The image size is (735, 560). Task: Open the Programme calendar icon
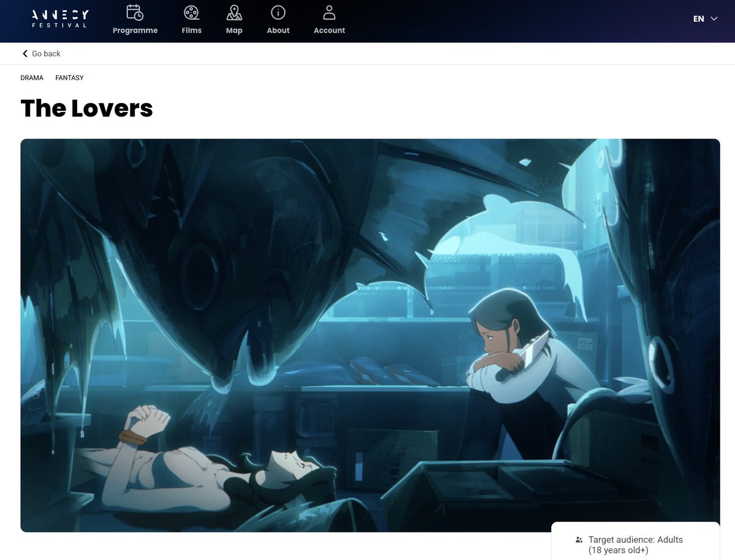[x=135, y=12]
